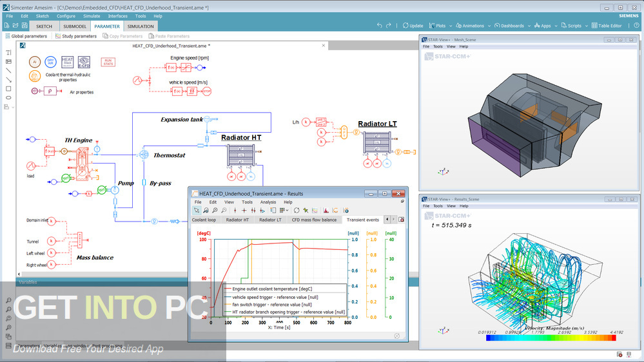
Task: Switch to the SKETCH mode tab
Action: [44, 26]
